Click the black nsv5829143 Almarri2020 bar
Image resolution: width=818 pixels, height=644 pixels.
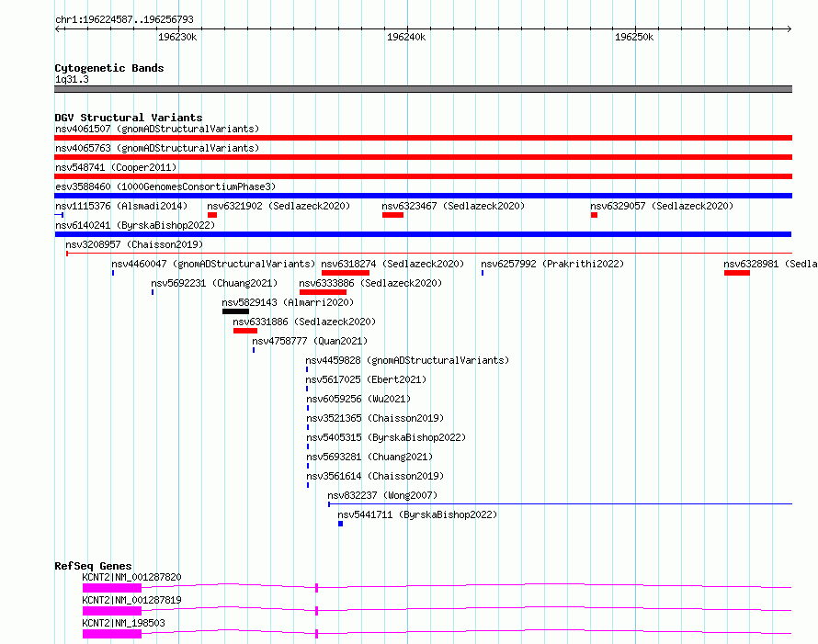pyautogui.click(x=236, y=311)
